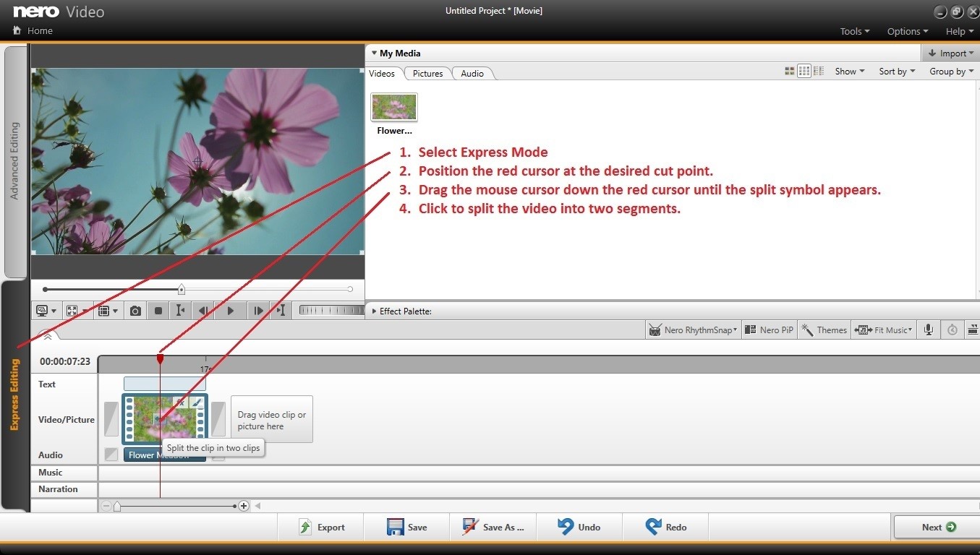Click the clapperboard icon at toolbar edge
The width and height of the screenshot is (980, 555).
973,330
